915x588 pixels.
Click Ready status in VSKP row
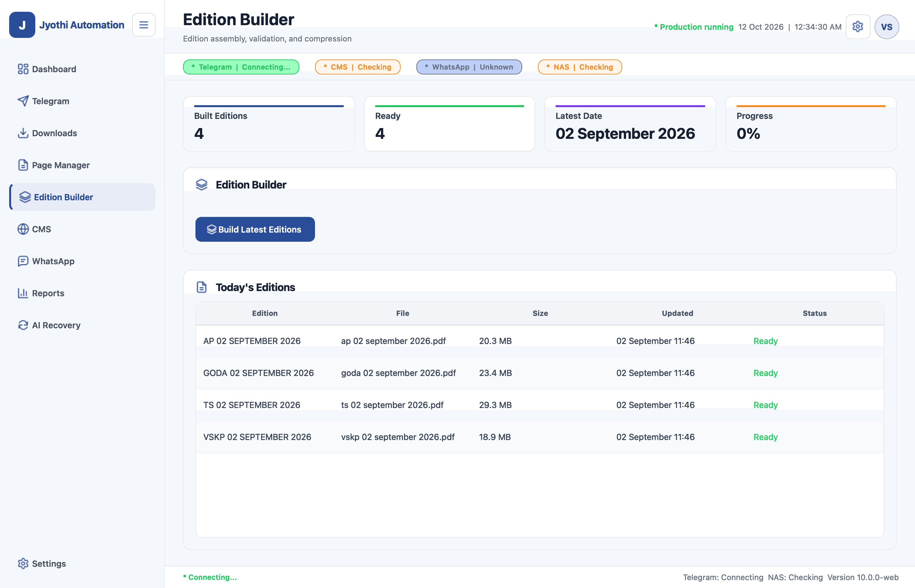[x=765, y=437]
